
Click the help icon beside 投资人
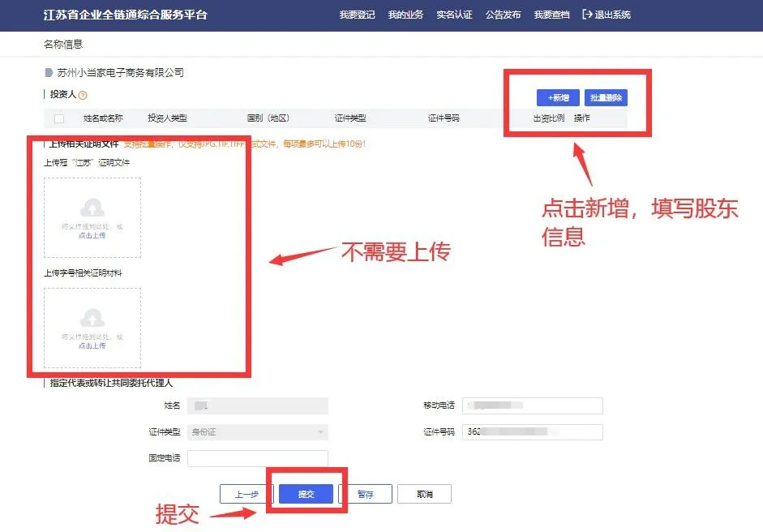click(x=83, y=96)
